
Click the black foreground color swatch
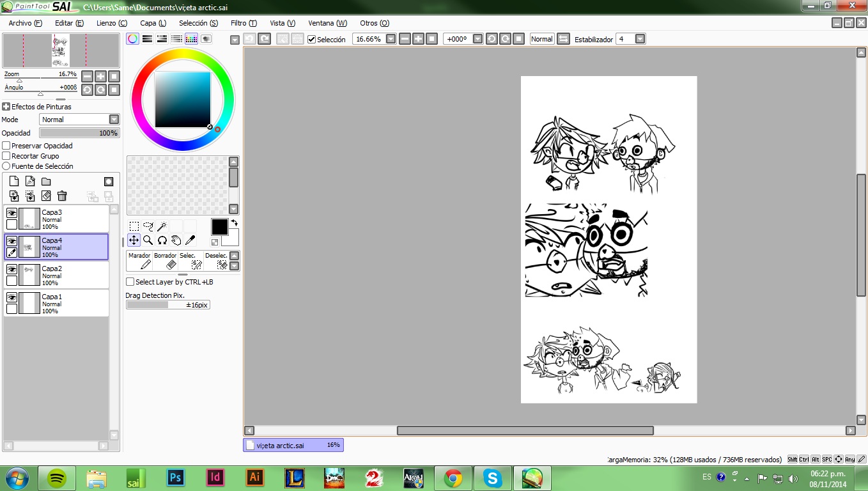(219, 227)
